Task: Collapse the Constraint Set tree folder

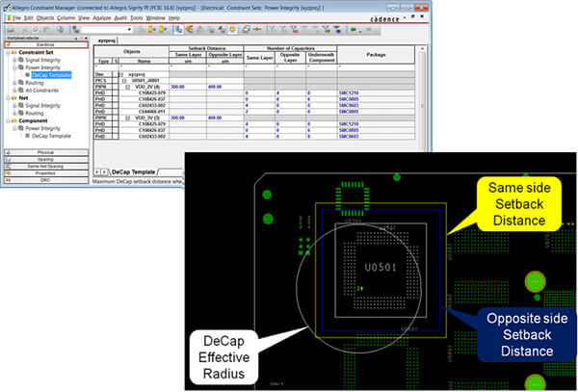Action: (x=8, y=52)
